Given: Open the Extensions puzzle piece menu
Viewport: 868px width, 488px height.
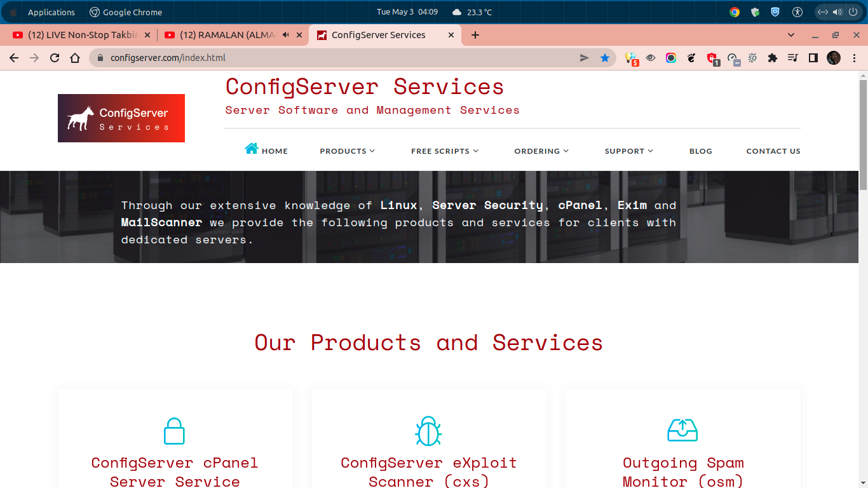Looking at the screenshot, I should [x=773, y=58].
